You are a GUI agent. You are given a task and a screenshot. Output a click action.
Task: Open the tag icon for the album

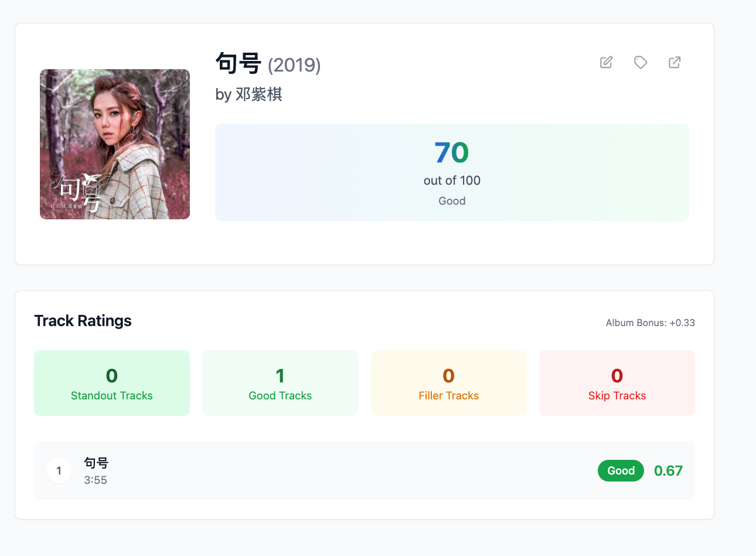[641, 62]
